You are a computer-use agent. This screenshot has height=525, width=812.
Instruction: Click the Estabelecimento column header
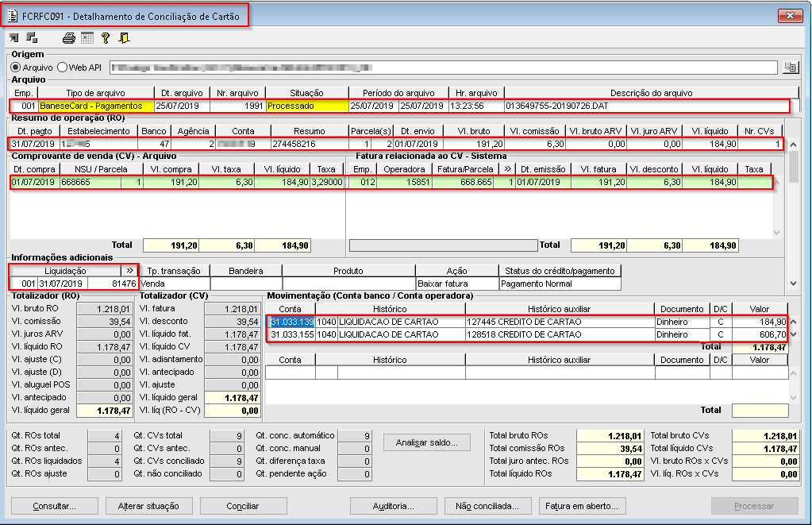coord(99,131)
